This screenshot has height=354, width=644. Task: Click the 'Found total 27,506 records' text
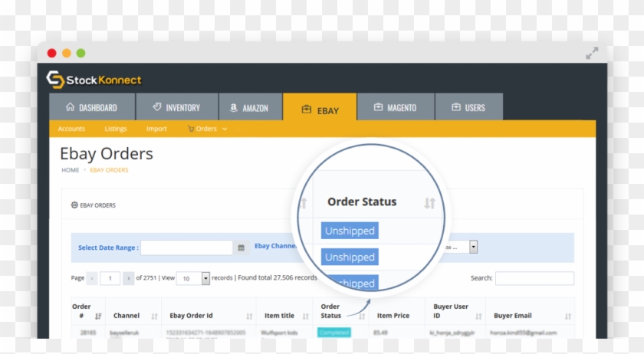pos(278,277)
